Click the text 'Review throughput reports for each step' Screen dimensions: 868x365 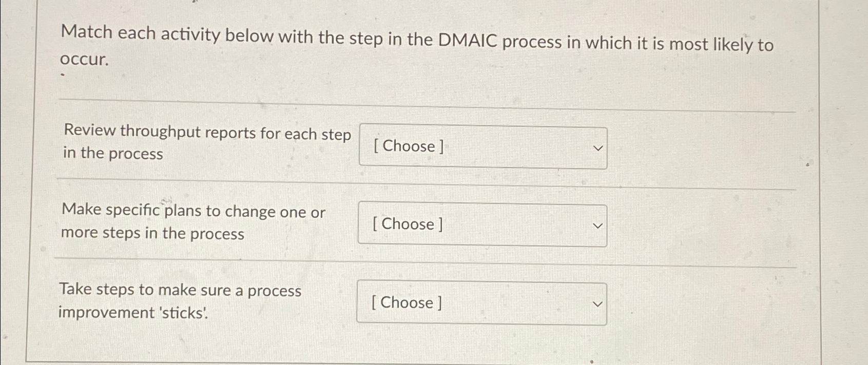[207, 133]
